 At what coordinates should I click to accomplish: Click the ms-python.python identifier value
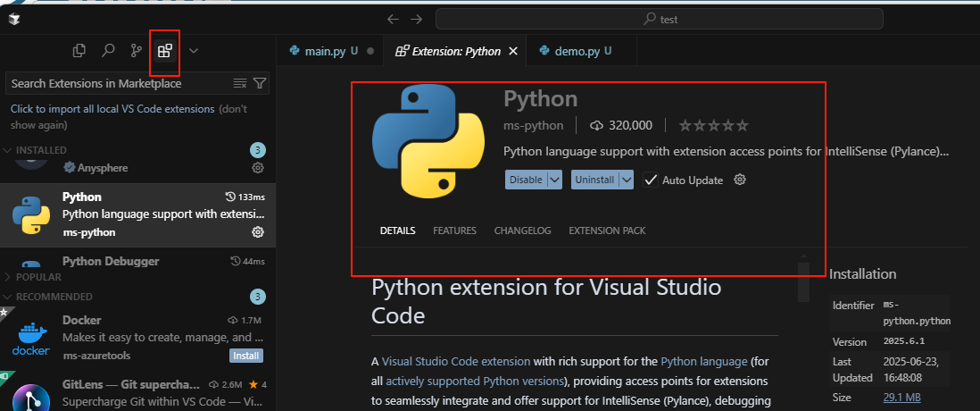pos(917,313)
